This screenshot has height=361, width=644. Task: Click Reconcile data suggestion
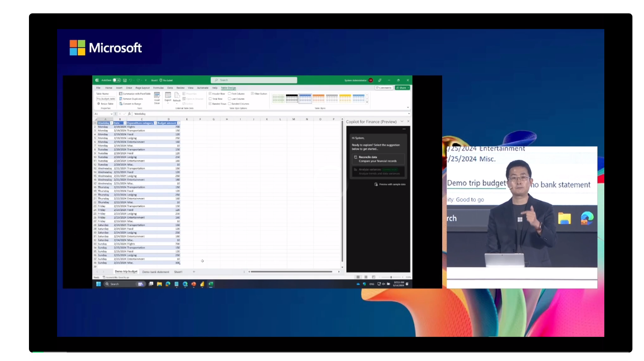378,159
